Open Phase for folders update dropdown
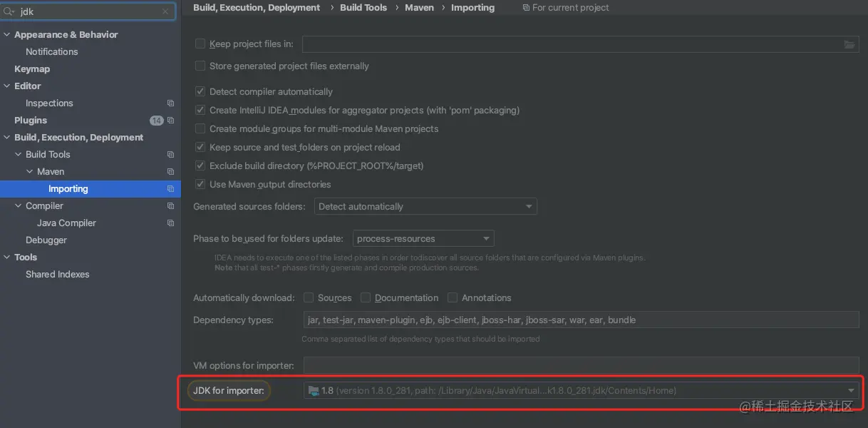This screenshot has width=868, height=428. pyautogui.click(x=423, y=239)
